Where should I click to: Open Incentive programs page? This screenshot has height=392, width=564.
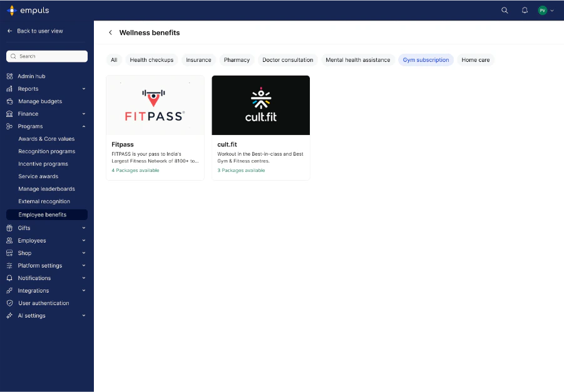click(x=43, y=164)
